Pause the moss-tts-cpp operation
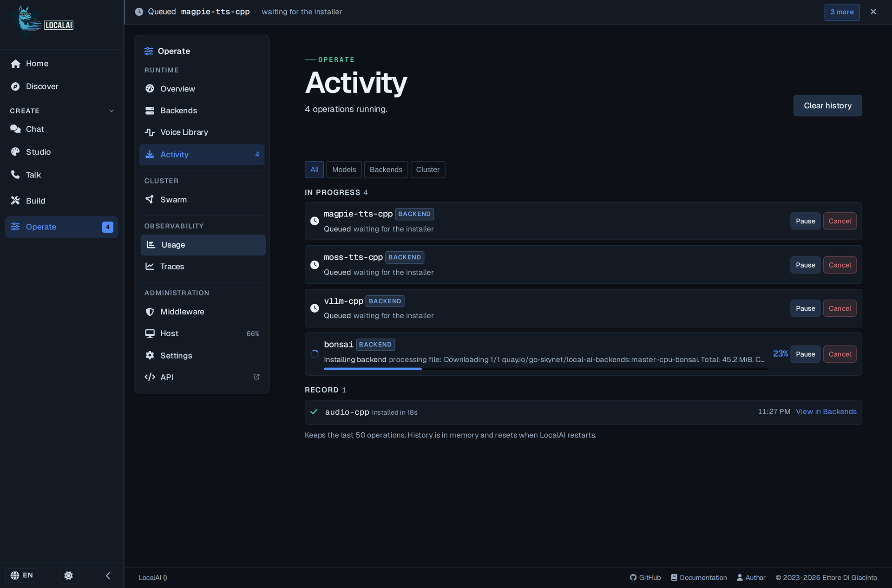Image resolution: width=892 pixels, height=588 pixels. click(x=805, y=265)
